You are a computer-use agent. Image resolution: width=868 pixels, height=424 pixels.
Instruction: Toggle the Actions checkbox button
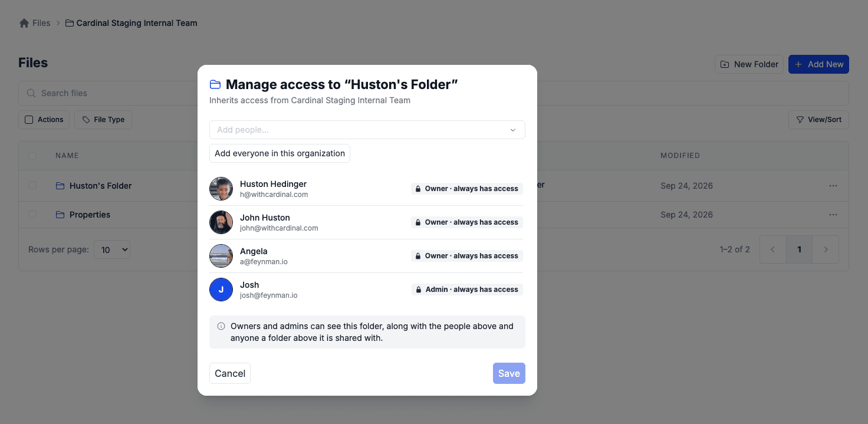[44, 120]
